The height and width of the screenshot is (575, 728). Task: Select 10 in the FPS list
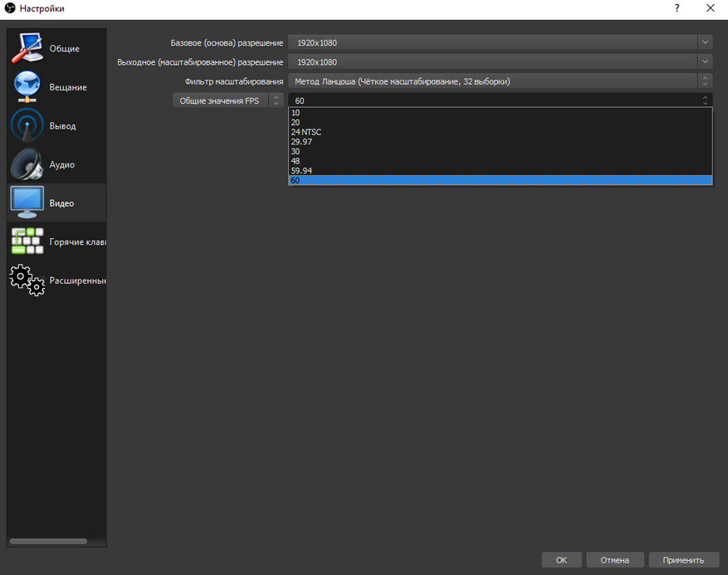pos(500,113)
